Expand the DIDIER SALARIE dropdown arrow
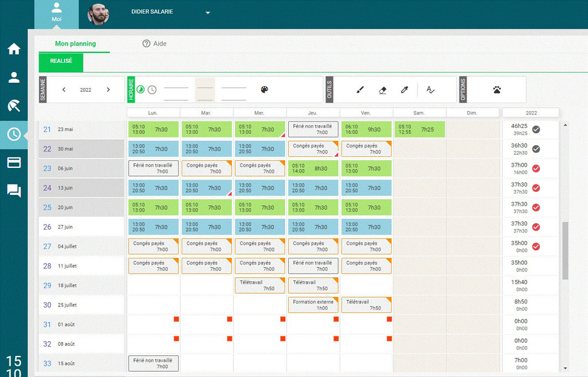 pos(208,13)
